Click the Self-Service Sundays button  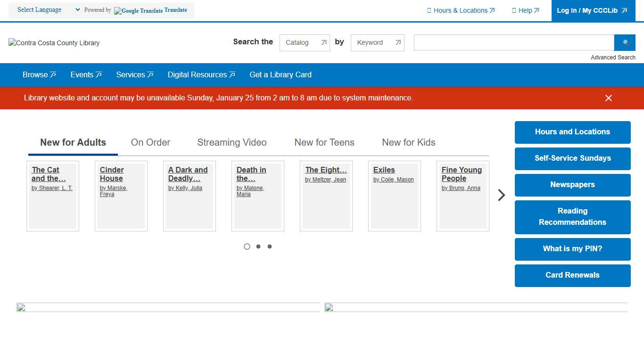coord(572,158)
